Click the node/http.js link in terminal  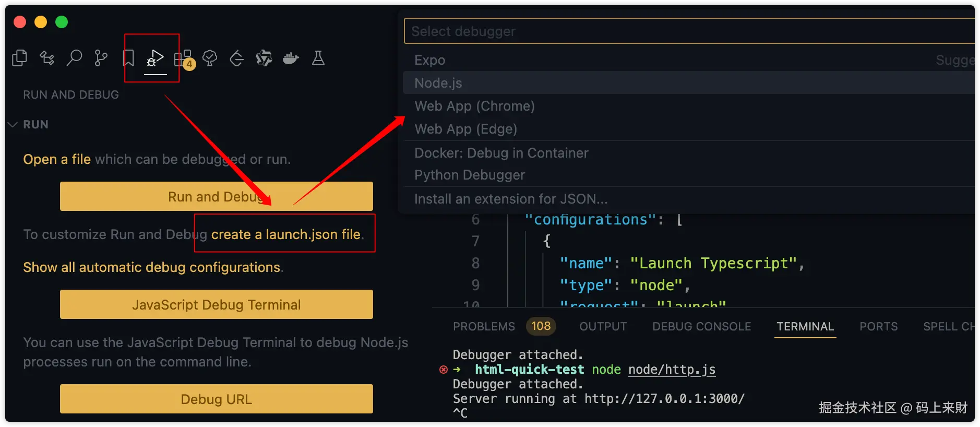point(672,370)
